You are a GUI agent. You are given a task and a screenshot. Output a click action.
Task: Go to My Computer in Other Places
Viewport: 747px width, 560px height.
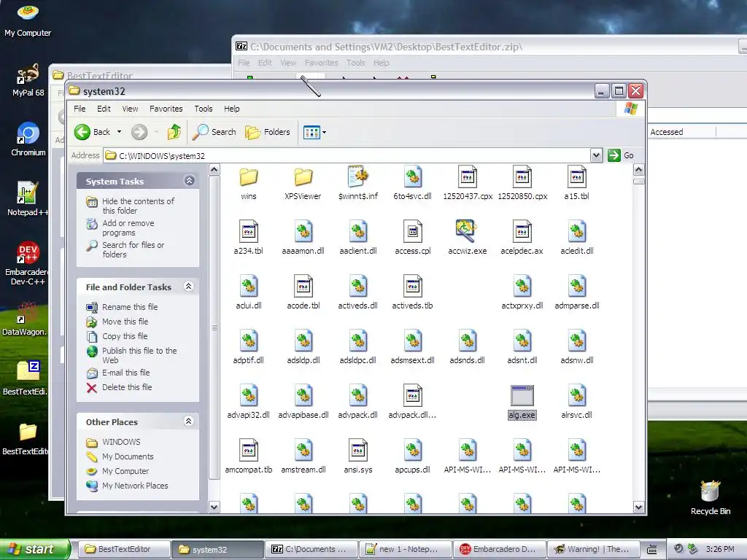pyautogui.click(x=125, y=471)
